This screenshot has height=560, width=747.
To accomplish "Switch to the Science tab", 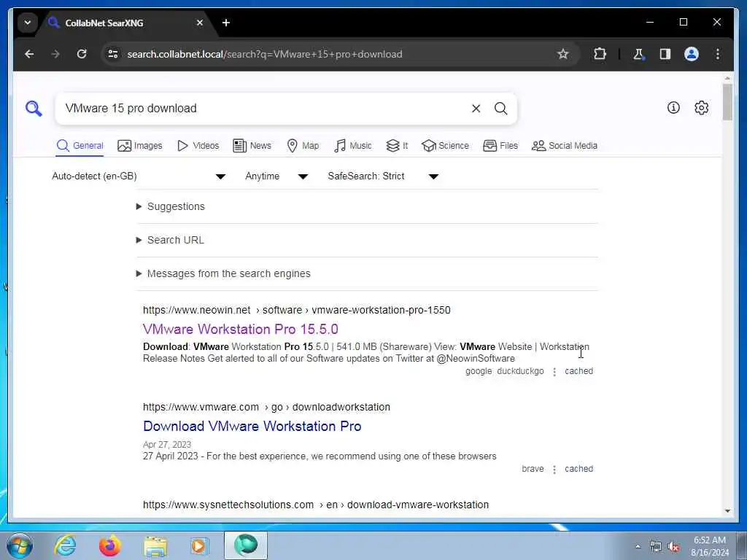I will click(445, 146).
